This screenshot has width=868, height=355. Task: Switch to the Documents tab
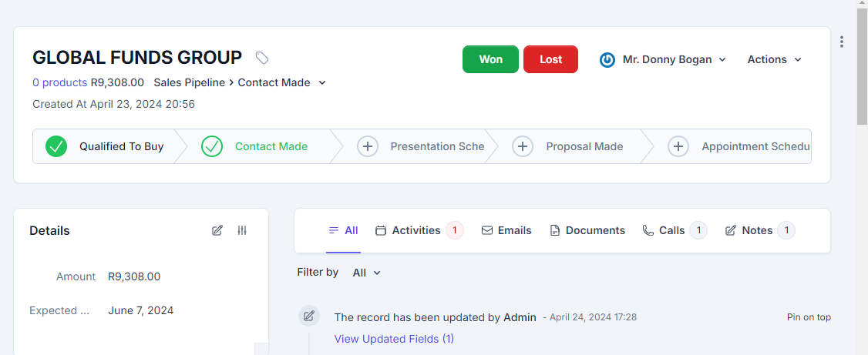click(x=587, y=230)
